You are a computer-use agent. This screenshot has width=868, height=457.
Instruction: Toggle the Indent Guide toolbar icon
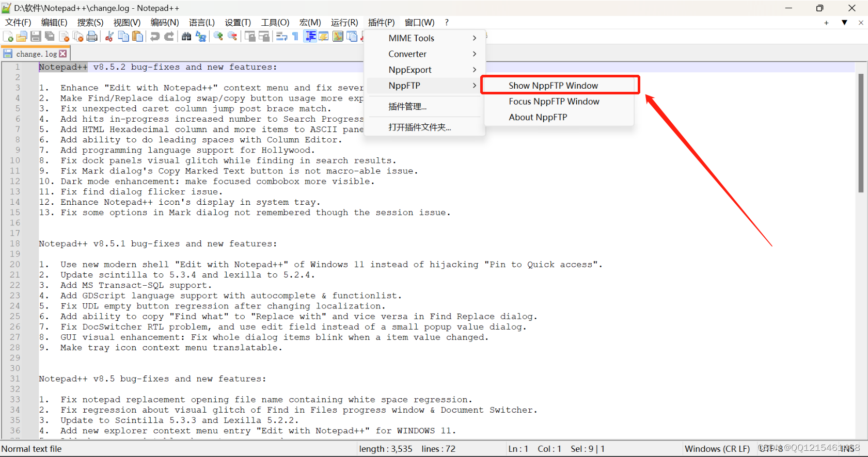click(310, 36)
